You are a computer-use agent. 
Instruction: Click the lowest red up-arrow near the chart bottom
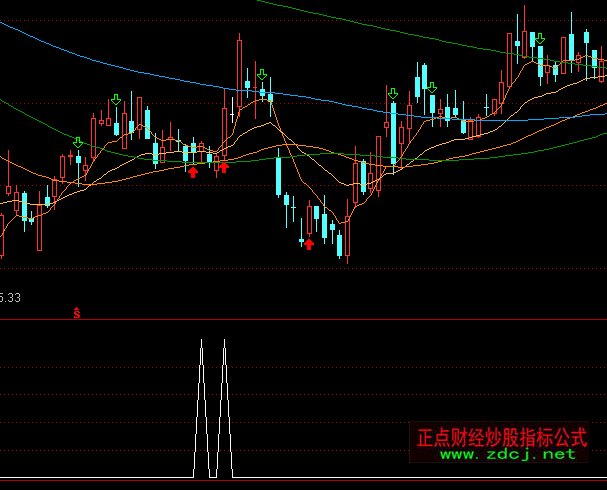(x=309, y=243)
